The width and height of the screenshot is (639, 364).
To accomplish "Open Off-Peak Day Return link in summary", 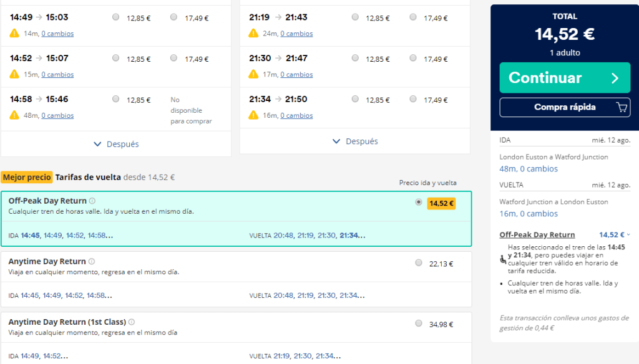I will 537,235.
